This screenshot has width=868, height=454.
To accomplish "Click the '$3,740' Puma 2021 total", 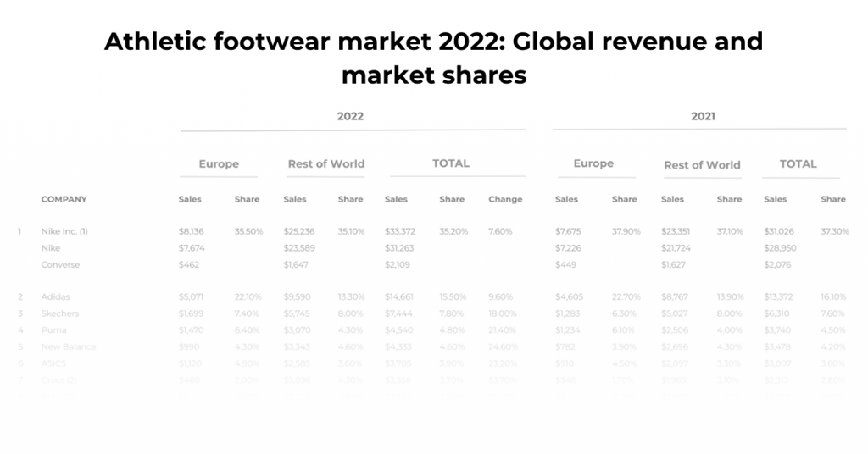I will point(778,329).
